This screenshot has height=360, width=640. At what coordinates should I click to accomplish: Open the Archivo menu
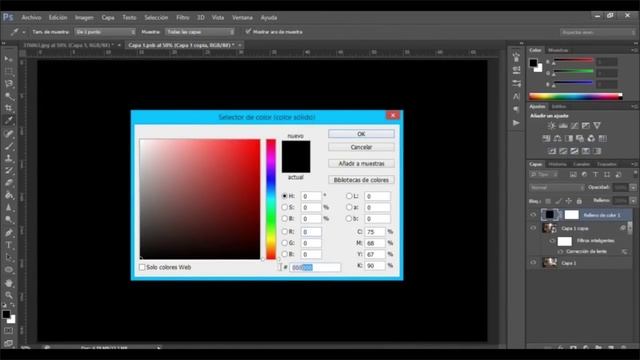tap(31, 18)
